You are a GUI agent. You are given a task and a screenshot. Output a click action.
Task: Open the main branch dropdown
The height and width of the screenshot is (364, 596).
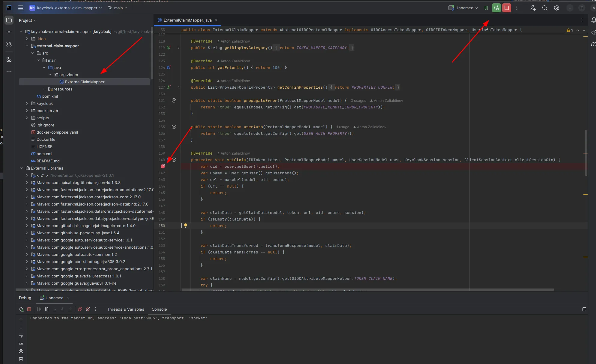[x=118, y=8]
